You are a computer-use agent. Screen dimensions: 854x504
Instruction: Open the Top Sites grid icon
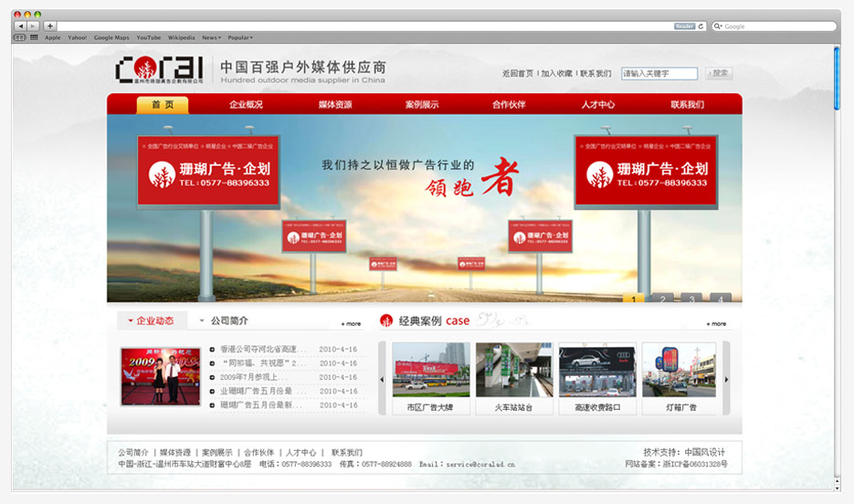click(34, 37)
